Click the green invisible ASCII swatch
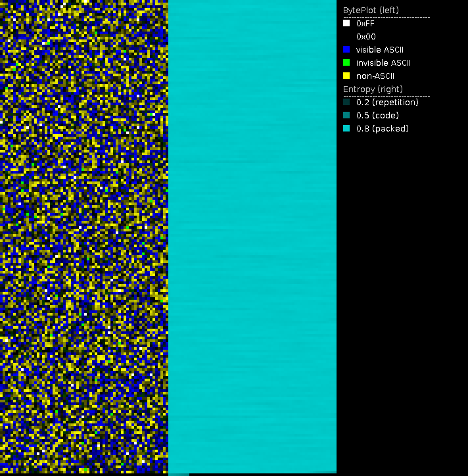This screenshot has width=468, height=476. [x=346, y=62]
